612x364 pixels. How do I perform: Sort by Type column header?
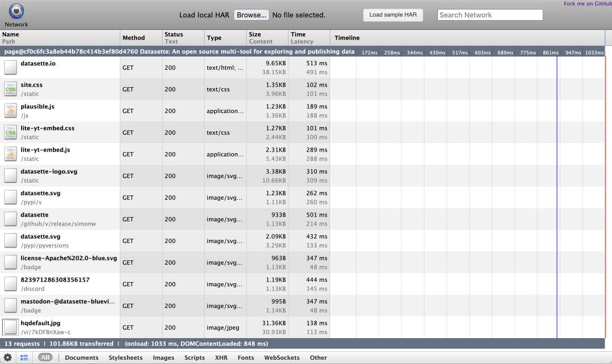click(x=225, y=38)
